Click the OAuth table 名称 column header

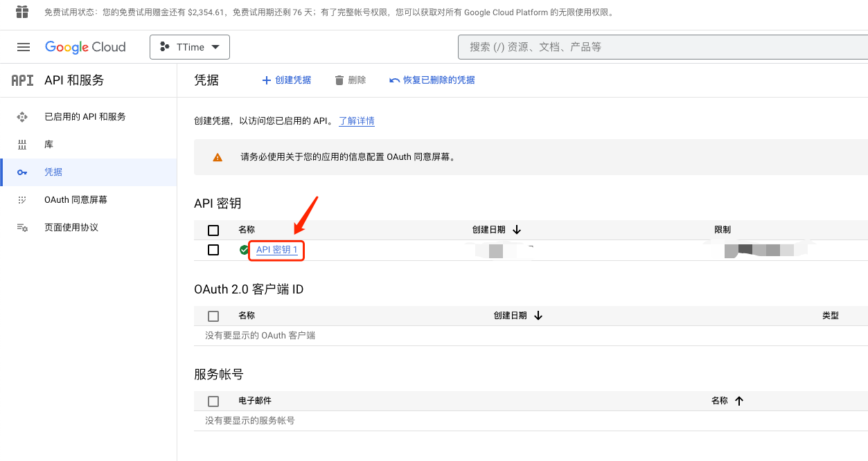coord(247,316)
